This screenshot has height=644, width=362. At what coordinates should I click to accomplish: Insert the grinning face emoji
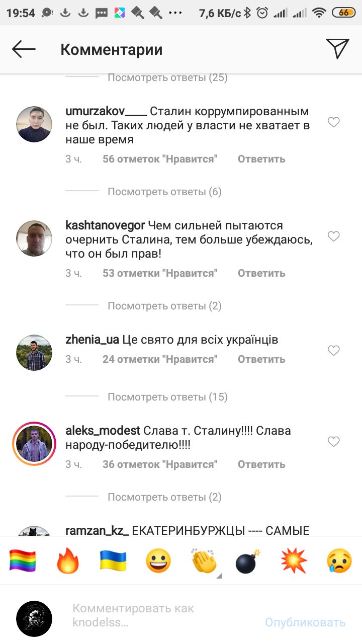coord(158,560)
